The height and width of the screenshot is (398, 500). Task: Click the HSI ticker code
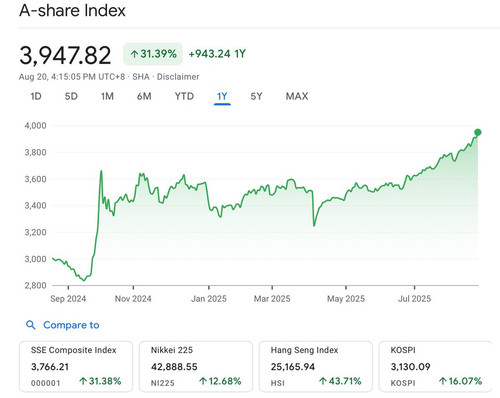[278, 383]
